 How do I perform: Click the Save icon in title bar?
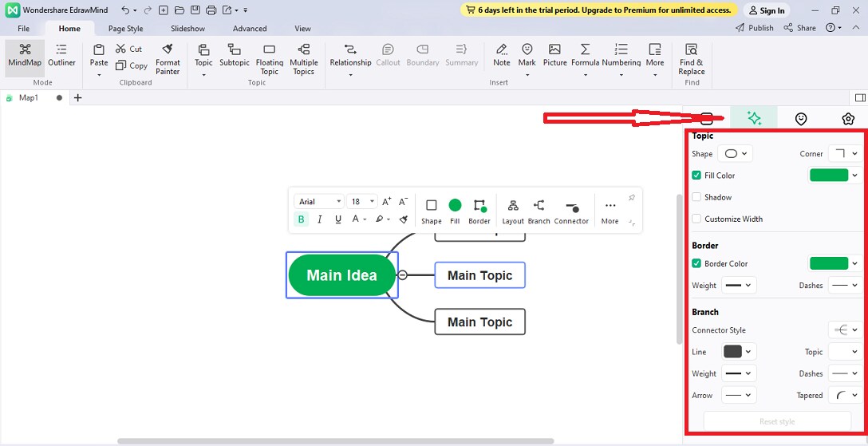195,10
